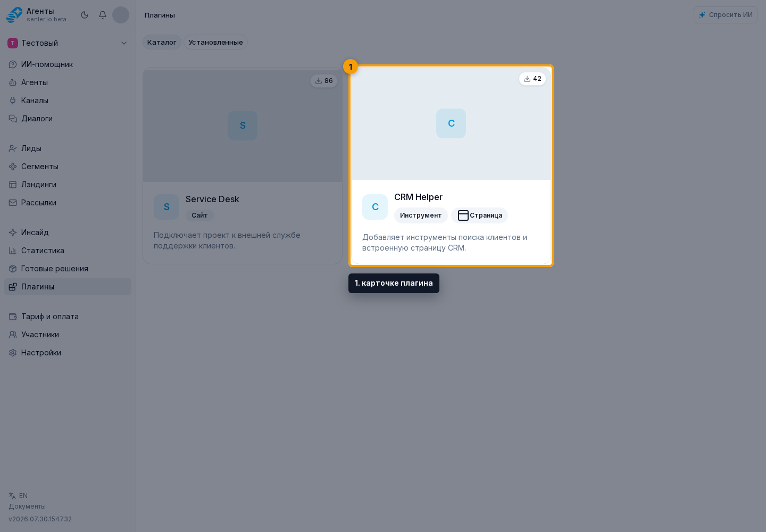Click the Инструмент tag on CRM Helper
Viewport: 766px width, 532px height.
[x=421, y=215]
